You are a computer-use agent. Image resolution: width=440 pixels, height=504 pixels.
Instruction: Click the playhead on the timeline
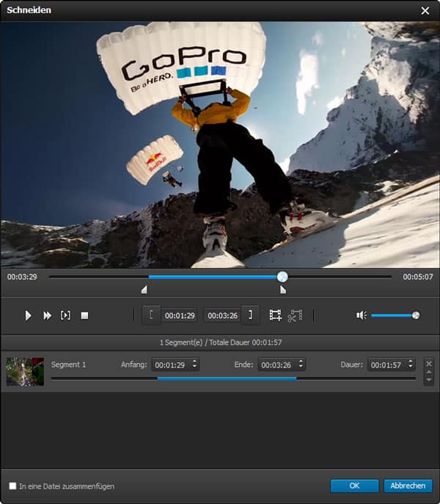282,277
